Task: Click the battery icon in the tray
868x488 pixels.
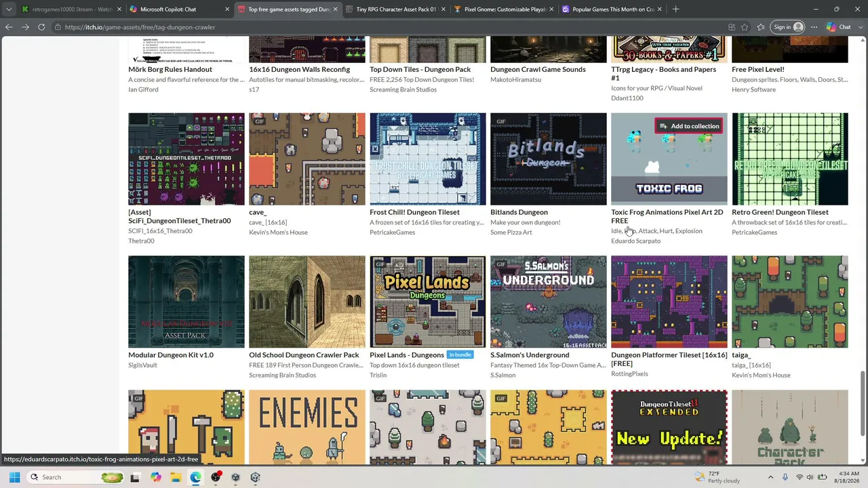Action: coord(822,477)
